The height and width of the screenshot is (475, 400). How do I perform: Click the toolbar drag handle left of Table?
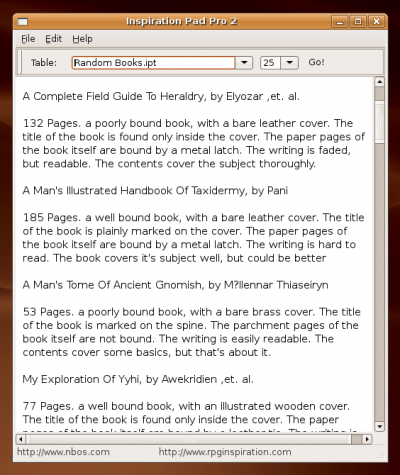pos(21,62)
